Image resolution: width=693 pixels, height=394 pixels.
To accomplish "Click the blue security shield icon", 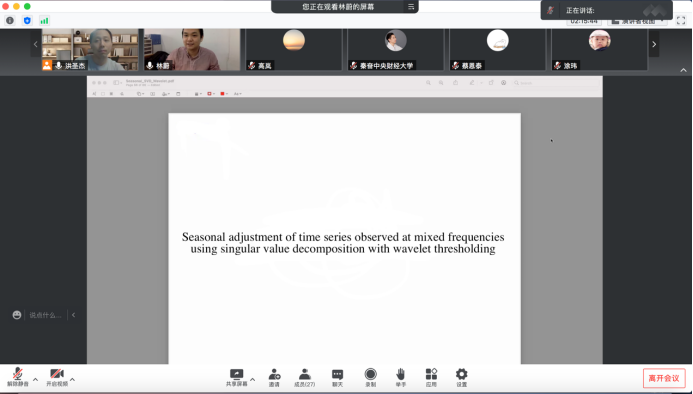I will [27, 20].
